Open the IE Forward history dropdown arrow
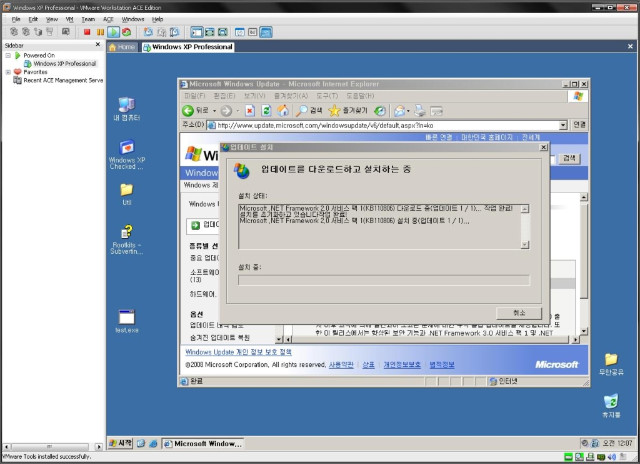Viewport: 640px width, 464px height. (238, 111)
